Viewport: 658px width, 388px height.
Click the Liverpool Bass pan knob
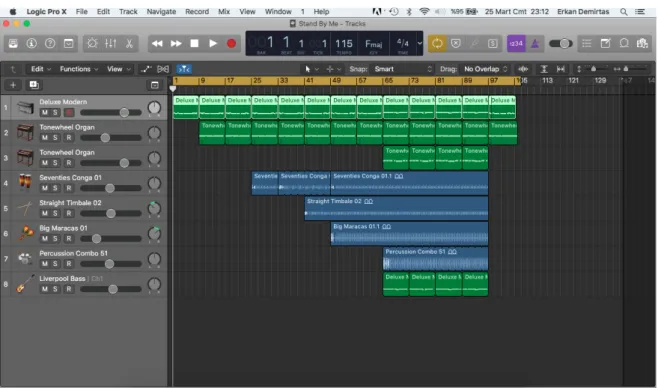click(154, 284)
